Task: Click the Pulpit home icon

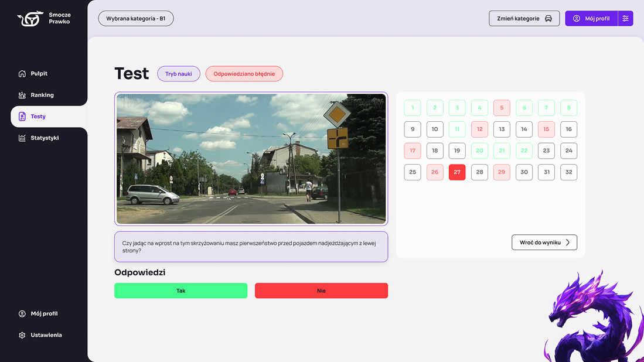Action: tap(22, 74)
